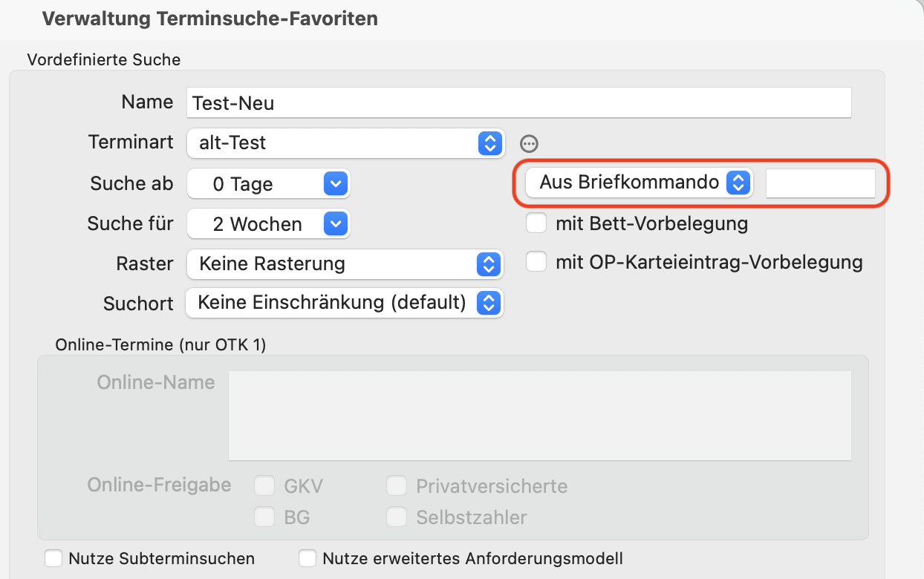Expand the Raster dropdown showing Keine Rasterung

point(345,263)
